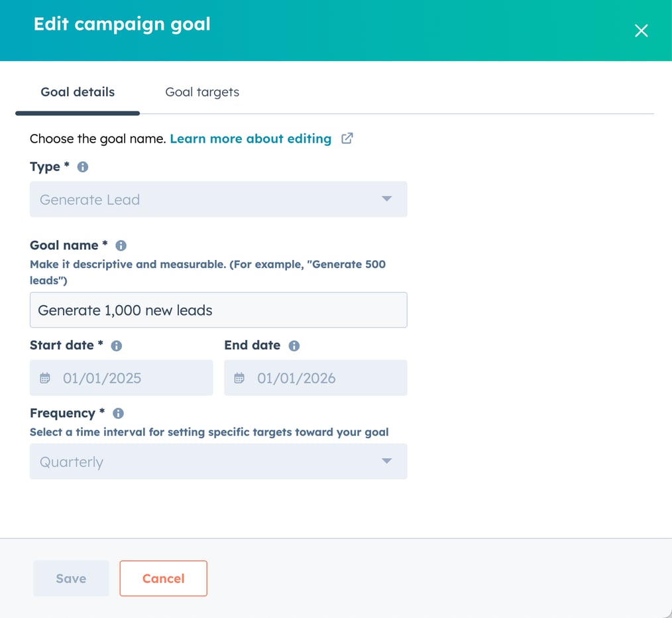672x618 pixels.
Task: Click the Goal name info tooltip icon
Action: (x=121, y=245)
